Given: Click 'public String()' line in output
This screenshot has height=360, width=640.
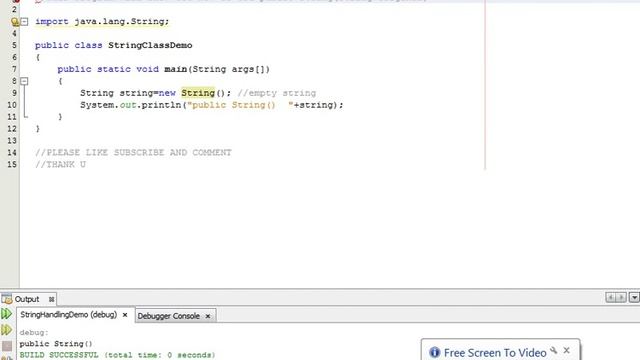Looking at the screenshot, I should [56, 344].
